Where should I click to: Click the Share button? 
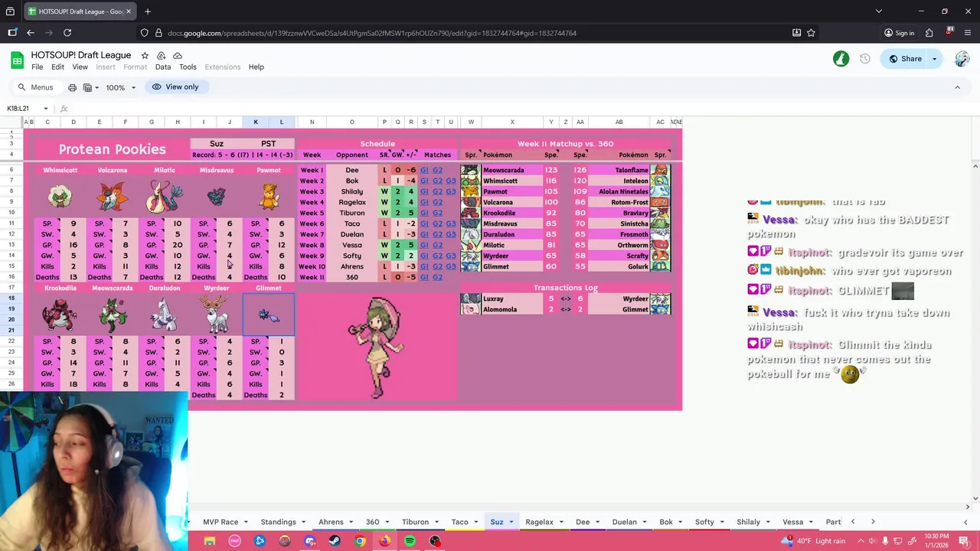pyautogui.click(x=904, y=59)
